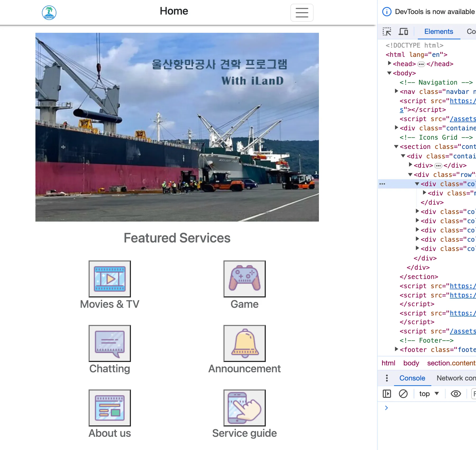The width and height of the screenshot is (476, 450).
Task: Expand the div class containe node
Action: tap(396, 128)
